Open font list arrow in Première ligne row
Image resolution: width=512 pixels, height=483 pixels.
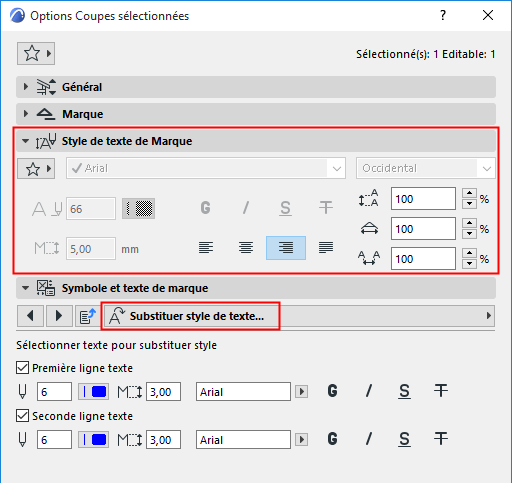[x=302, y=391]
